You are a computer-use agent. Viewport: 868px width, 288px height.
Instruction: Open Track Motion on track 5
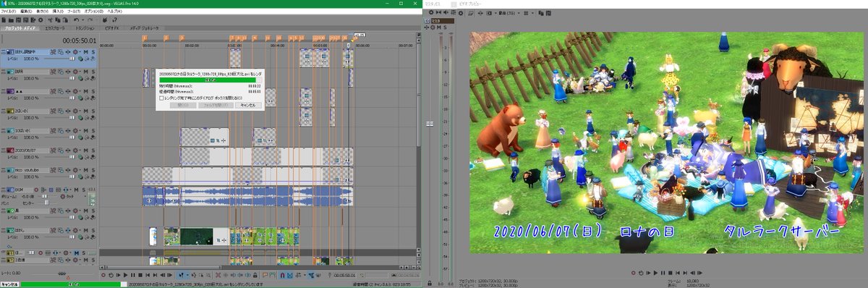coord(60,130)
